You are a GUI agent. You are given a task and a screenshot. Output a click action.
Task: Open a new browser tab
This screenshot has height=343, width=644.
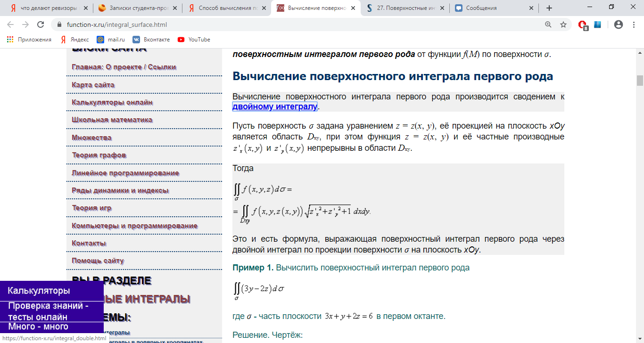[549, 8]
